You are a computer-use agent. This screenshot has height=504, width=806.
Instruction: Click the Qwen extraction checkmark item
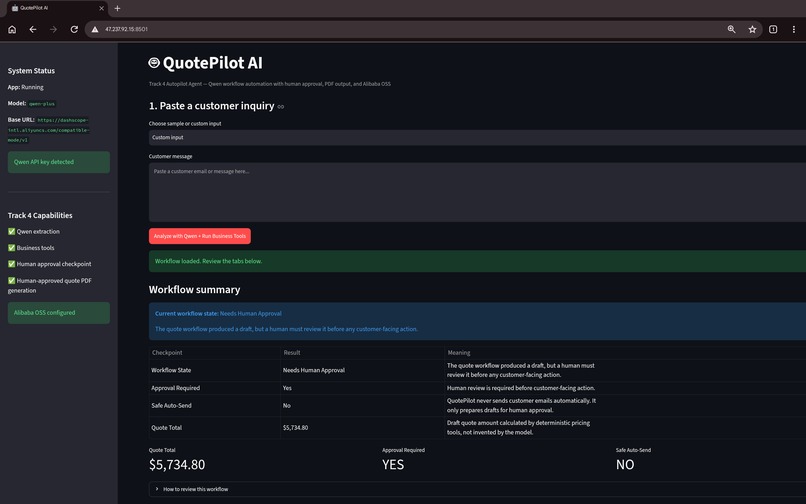coord(34,231)
